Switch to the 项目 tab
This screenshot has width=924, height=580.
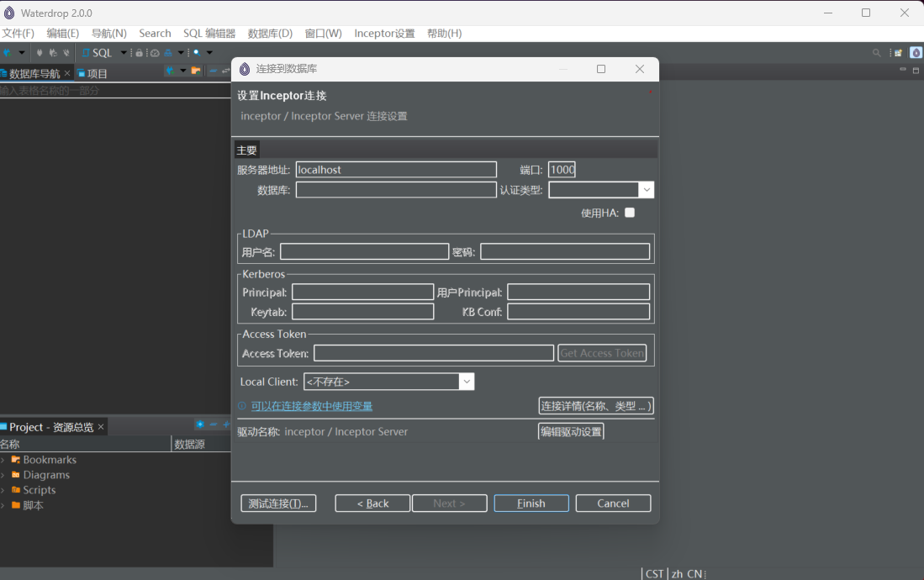(x=92, y=74)
